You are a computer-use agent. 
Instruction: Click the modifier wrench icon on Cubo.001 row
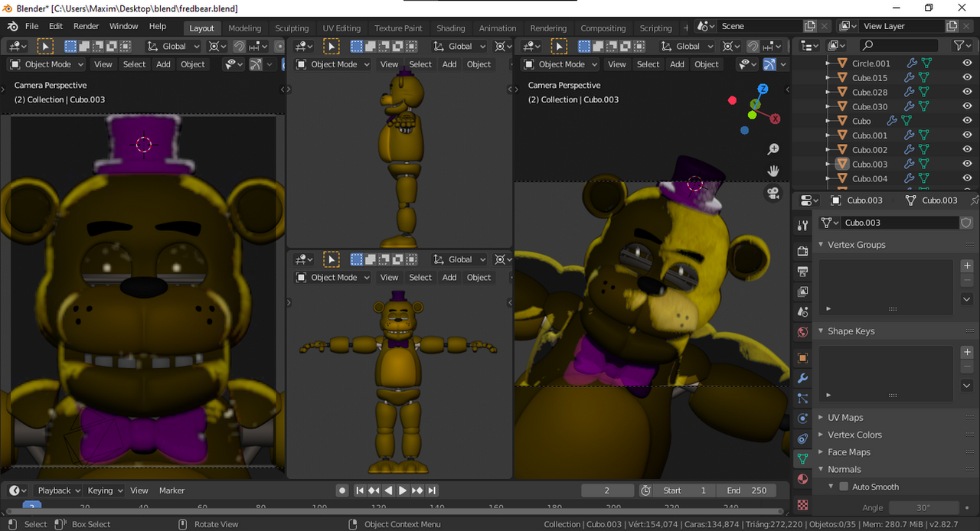click(910, 135)
